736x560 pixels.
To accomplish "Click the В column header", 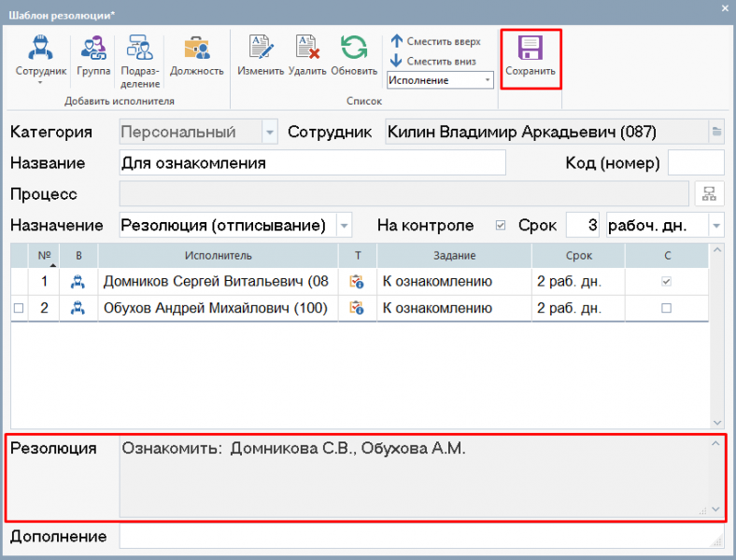I will pos(78,256).
